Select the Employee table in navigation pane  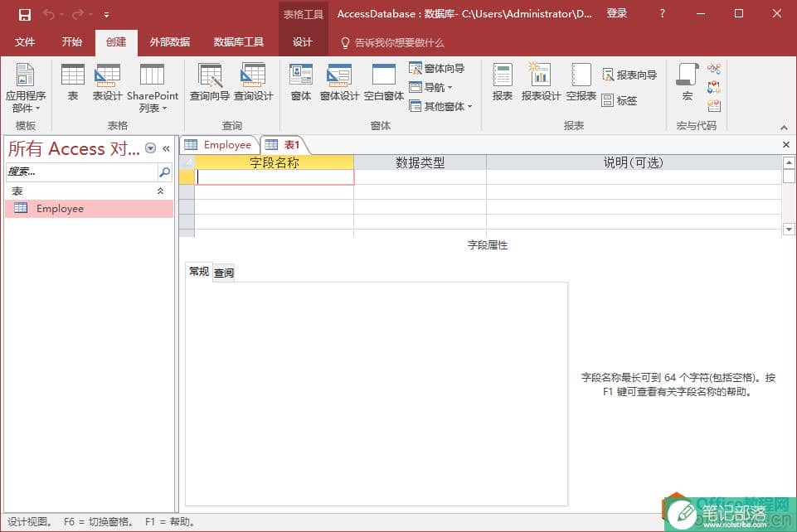tap(90, 209)
